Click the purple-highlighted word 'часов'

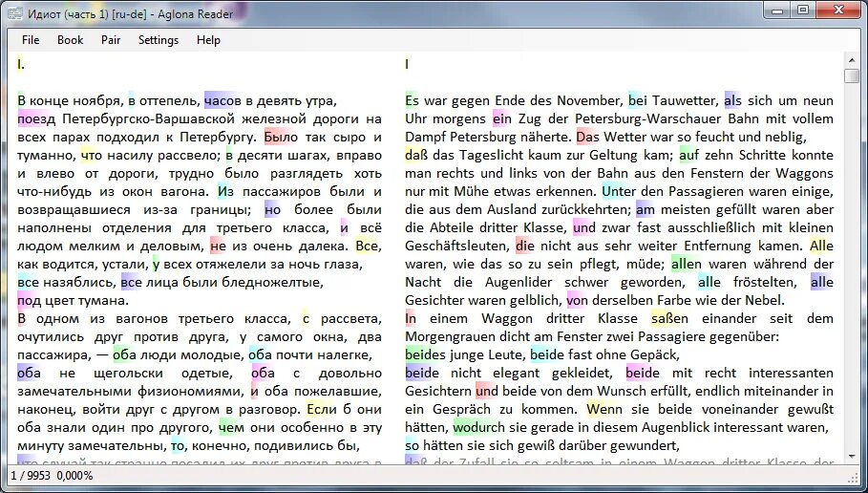tap(223, 101)
